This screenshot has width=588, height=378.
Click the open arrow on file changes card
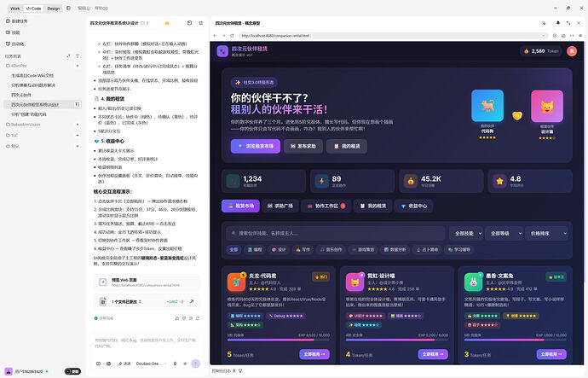click(192, 301)
